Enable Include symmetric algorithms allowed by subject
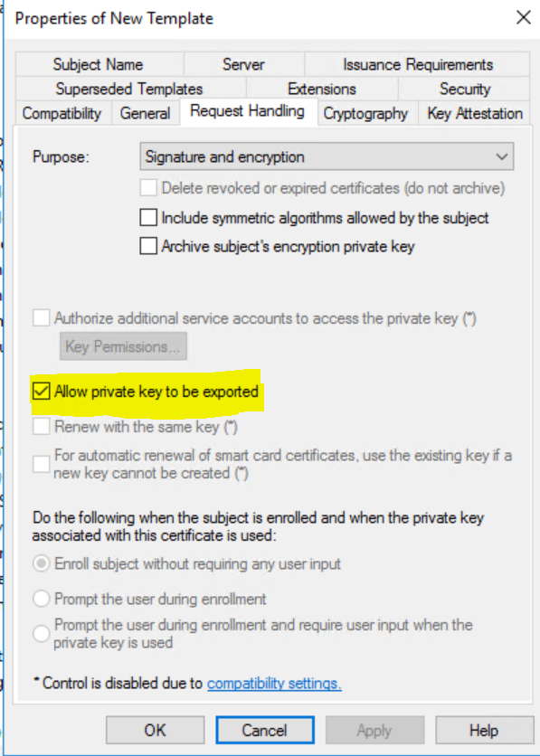Screen dimensions: 540x756 pos(148,217)
